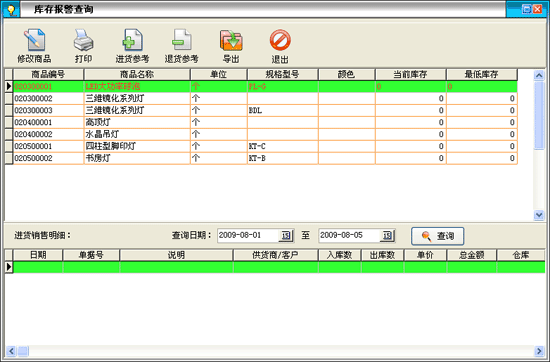Image resolution: width=550 pixels, height=362 pixels.
Task: Select product code 020300003
Action: tap(33, 110)
